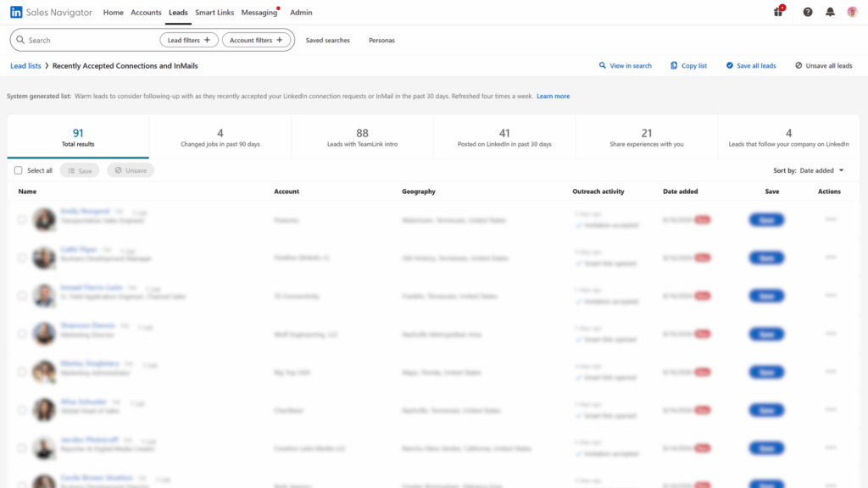Click the LinkedIn Sales Navigator logo
The image size is (868, 488).
point(51,12)
